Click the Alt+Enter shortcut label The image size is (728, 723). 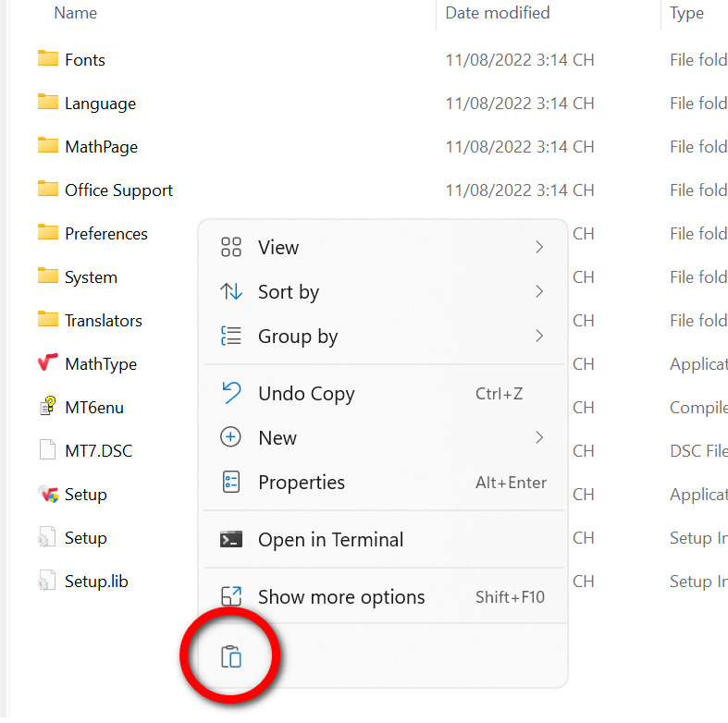click(x=511, y=483)
